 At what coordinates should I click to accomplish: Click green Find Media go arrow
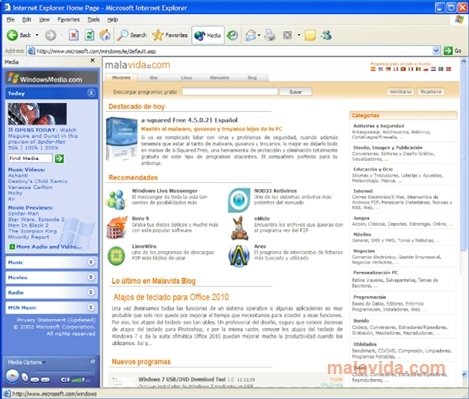pos(60,159)
